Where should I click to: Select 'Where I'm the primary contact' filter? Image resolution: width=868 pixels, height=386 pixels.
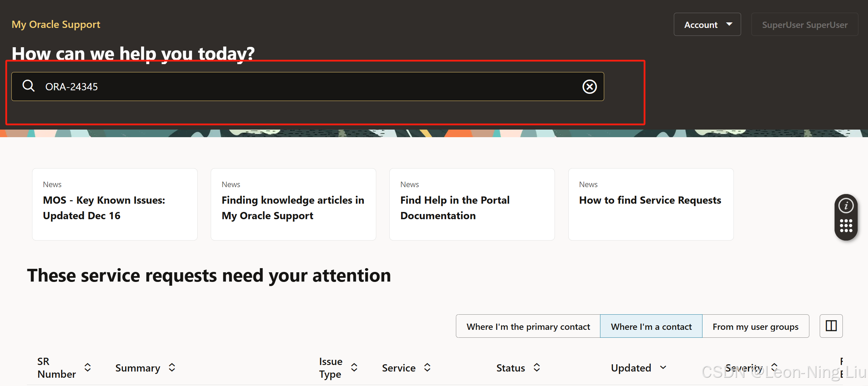528,326
